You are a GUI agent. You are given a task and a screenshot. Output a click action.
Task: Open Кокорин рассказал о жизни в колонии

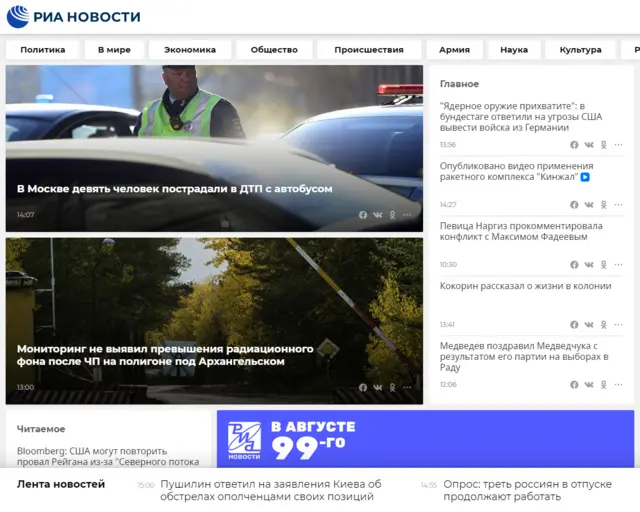point(525,286)
